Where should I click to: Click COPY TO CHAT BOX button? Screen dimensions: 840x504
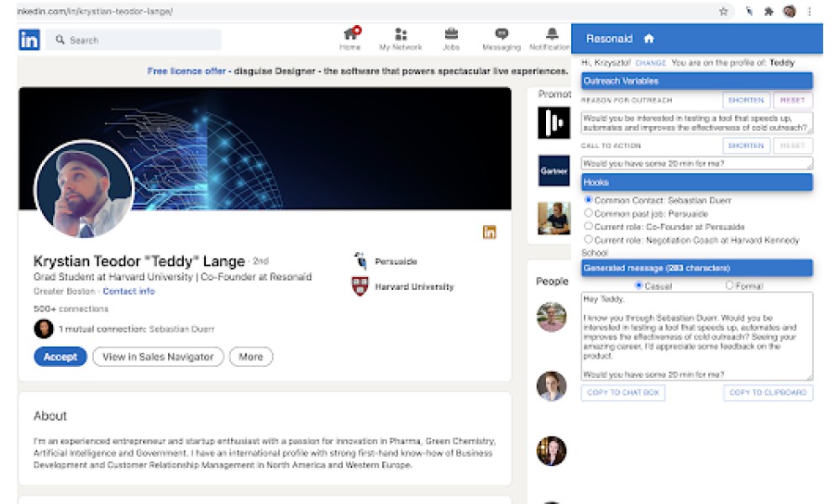(623, 392)
